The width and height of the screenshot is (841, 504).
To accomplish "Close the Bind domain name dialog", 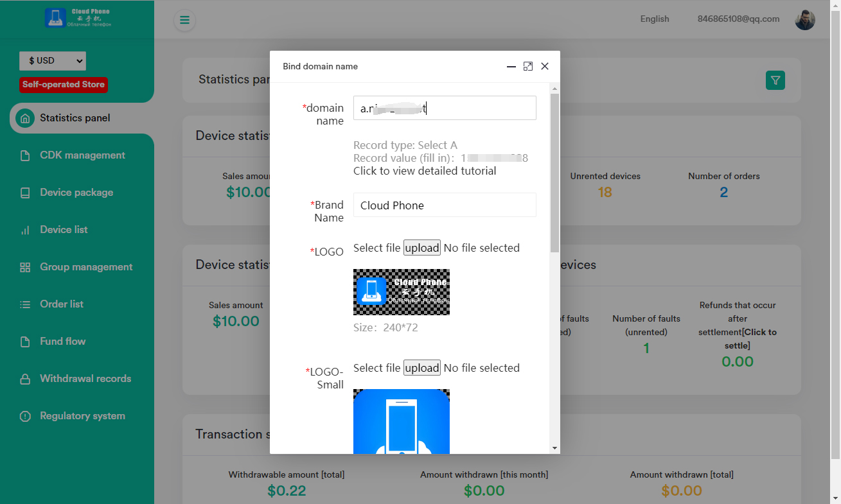I will click(x=545, y=66).
